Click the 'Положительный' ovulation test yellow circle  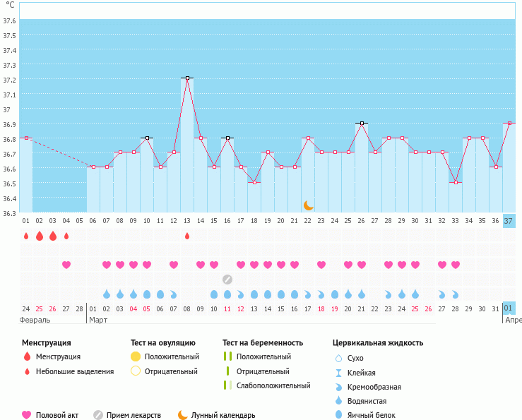pos(136,356)
